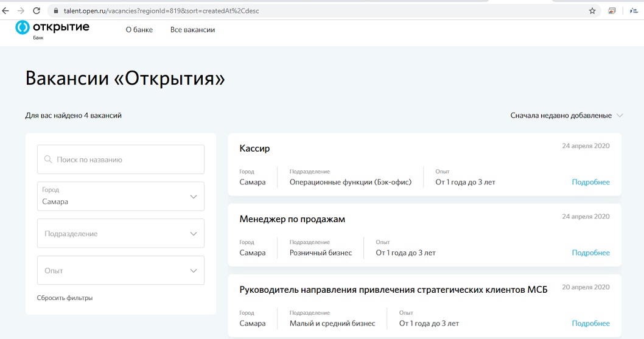Click the browser back arrow
The image size is (644, 339).
5,11
